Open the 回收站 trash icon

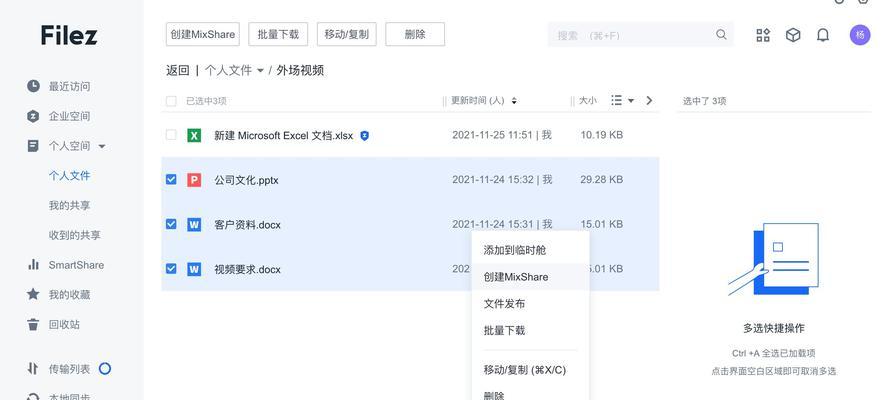point(33,324)
